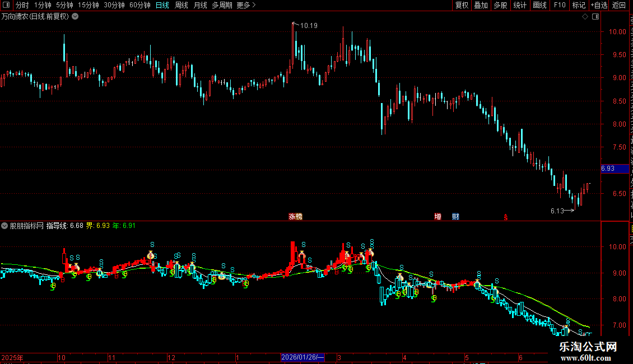Click month 10 on time axis
The height and width of the screenshot is (364, 633).
coord(62,357)
